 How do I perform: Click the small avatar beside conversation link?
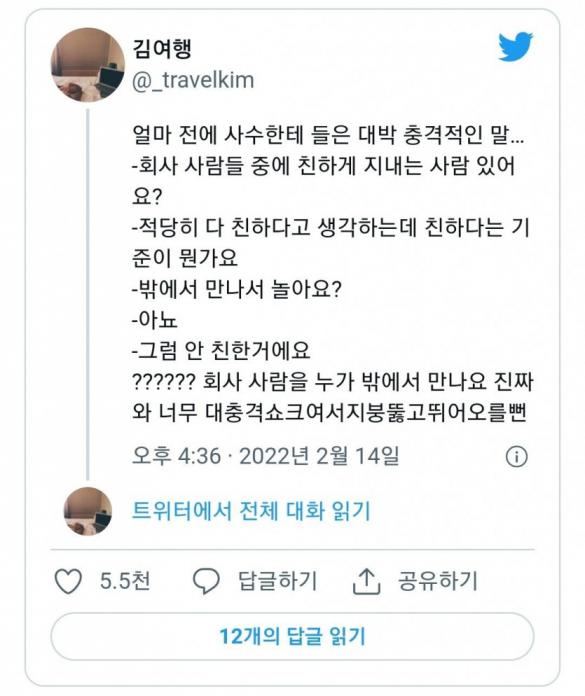tap(88, 511)
